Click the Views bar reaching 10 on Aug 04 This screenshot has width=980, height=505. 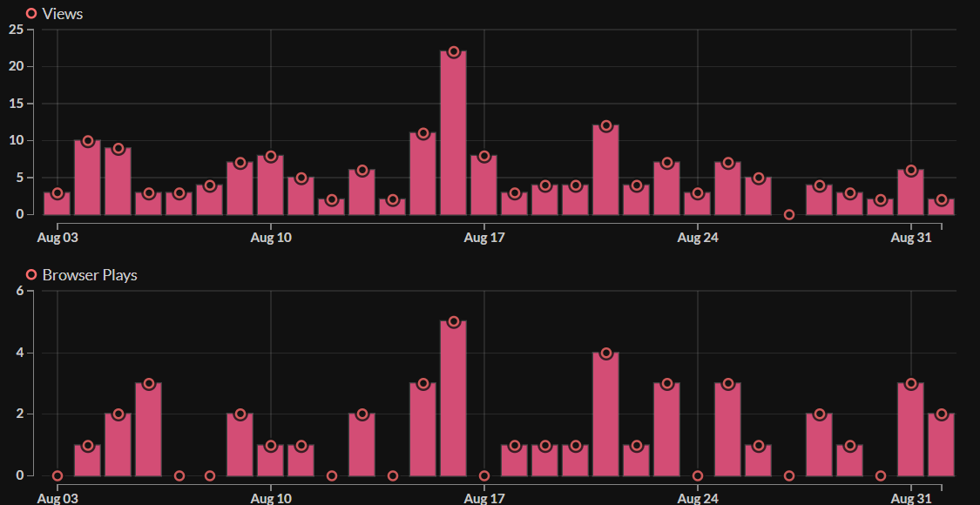[x=88, y=178]
